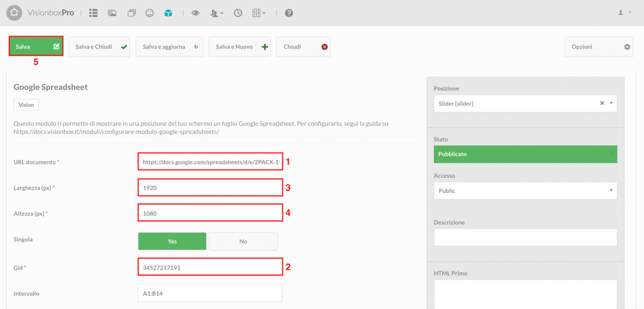Focus the Larghezza (px) field
Viewport: 644px width, 309px height.
(210, 188)
